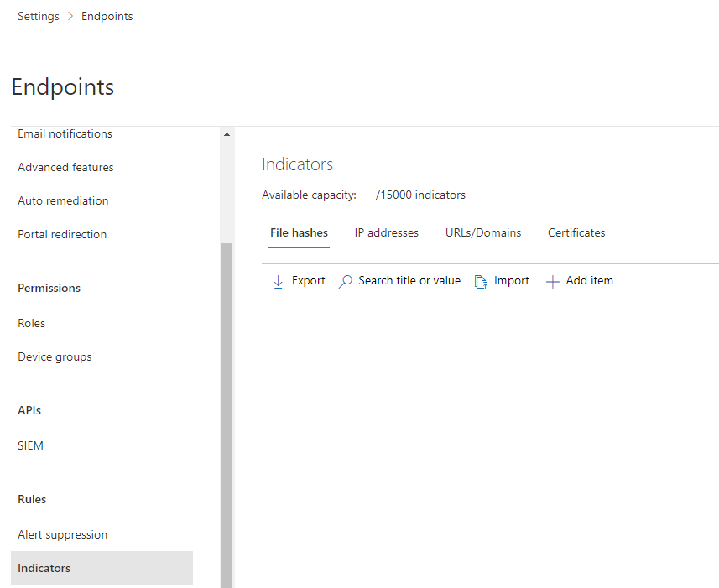Select Indicators in the sidebar

click(x=102, y=568)
